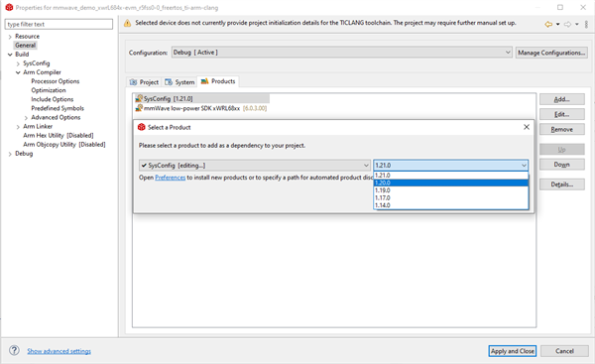This screenshot has width=595, height=364.
Task: Select Processor Options in the tree
Action: (x=56, y=81)
